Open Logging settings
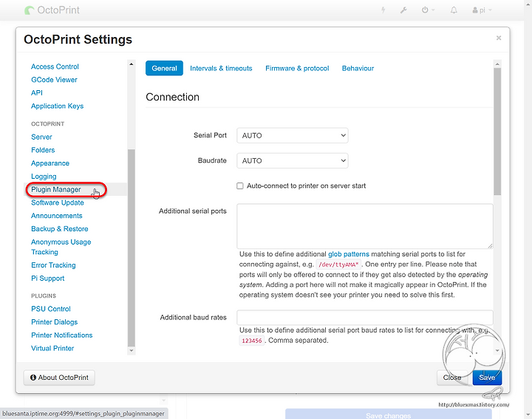The width and height of the screenshot is (532, 419). 44,177
